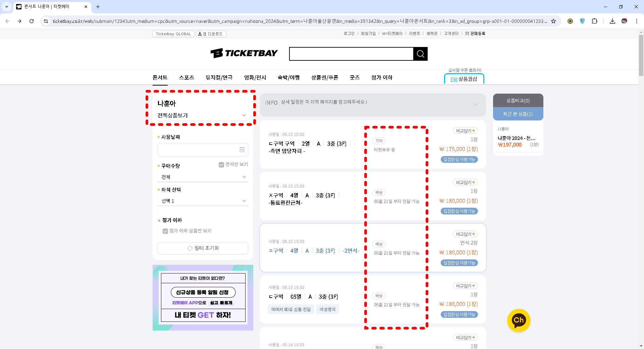Open the 스포츠 category tab
This screenshot has width=644, height=349.
click(x=186, y=78)
